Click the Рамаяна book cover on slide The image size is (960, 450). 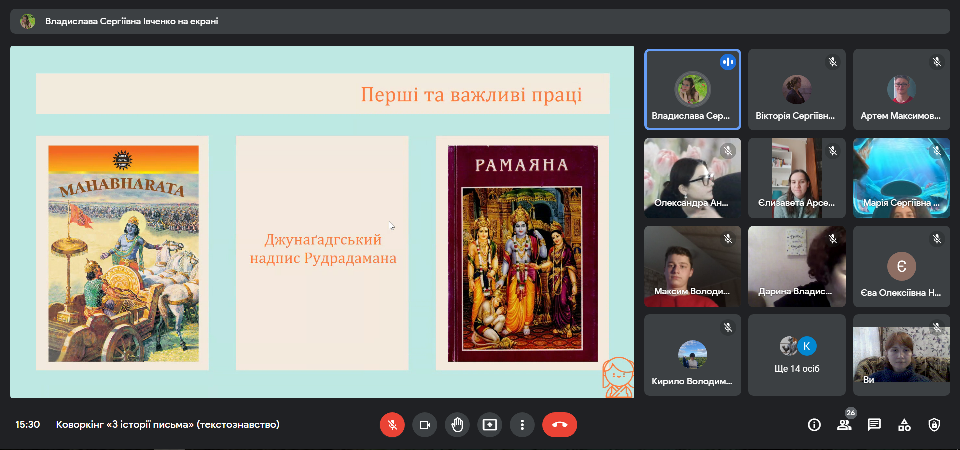[x=521, y=253]
